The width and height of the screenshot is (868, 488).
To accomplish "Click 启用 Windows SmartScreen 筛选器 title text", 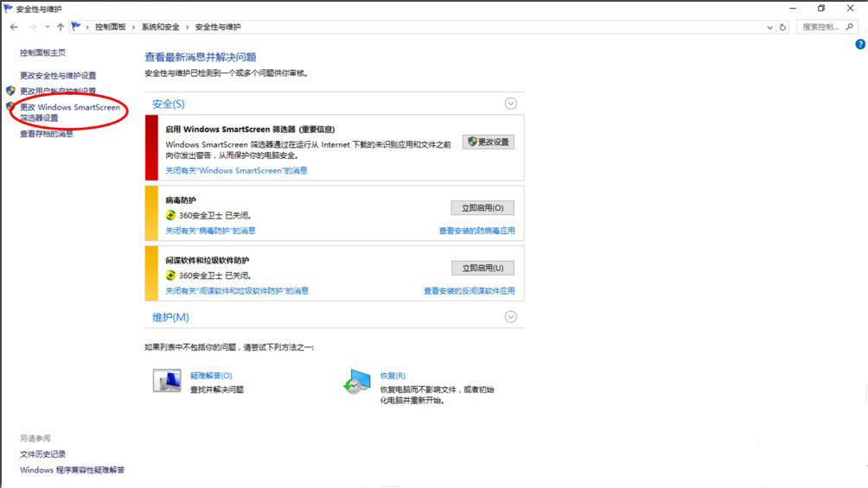I will pyautogui.click(x=250, y=130).
